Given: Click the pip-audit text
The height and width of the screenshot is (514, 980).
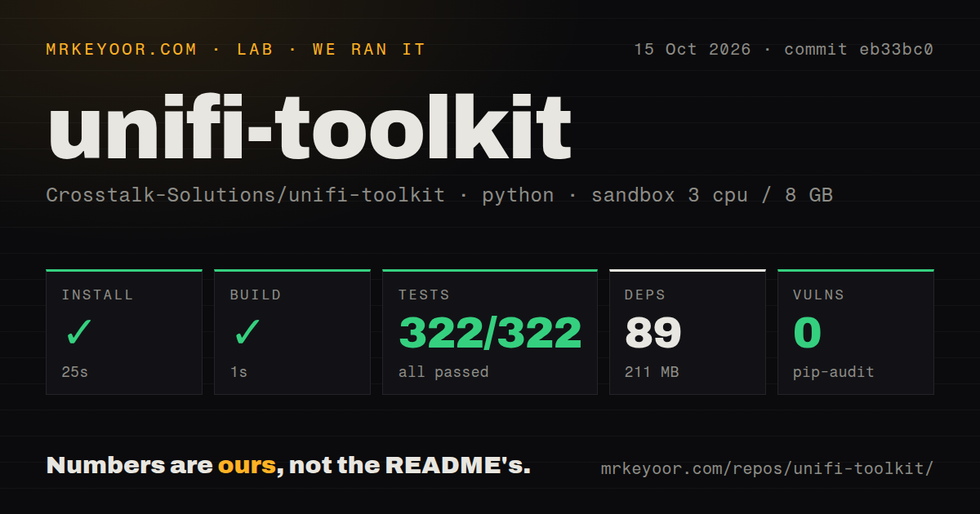Looking at the screenshot, I should tap(834, 372).
